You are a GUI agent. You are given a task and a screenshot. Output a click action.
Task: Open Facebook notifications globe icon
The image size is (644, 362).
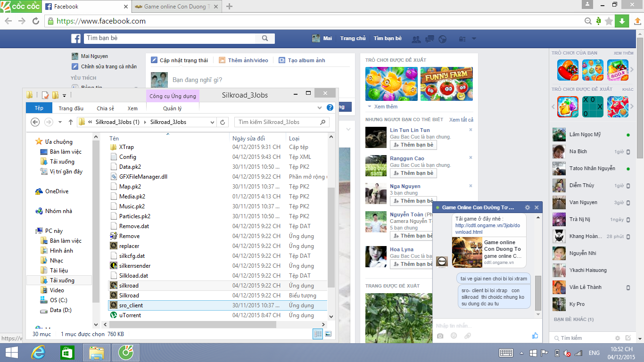tap(442, 39)
